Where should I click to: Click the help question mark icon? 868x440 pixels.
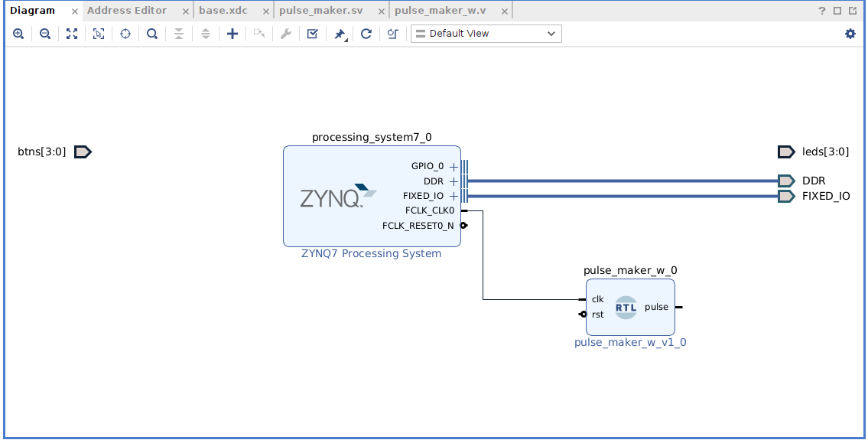pyautogui.click(x=822, y=11)
